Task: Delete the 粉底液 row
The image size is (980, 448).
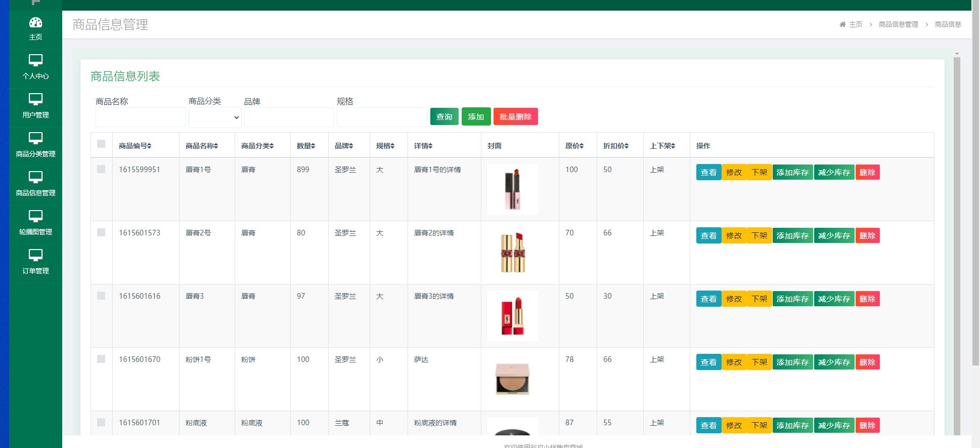Action: click(868, 425)
